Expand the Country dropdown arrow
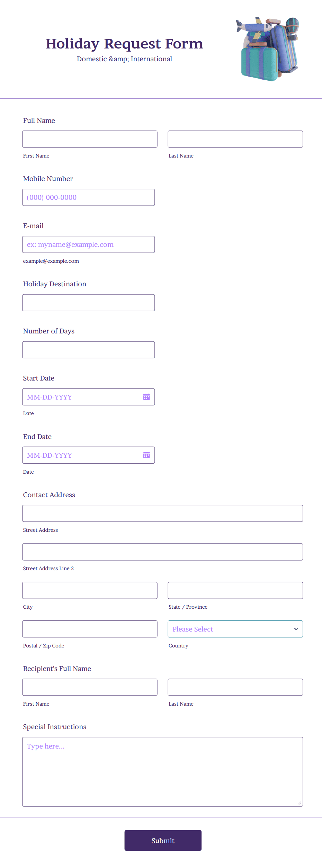This screenshot has height=868, width=322. [296, 629]
